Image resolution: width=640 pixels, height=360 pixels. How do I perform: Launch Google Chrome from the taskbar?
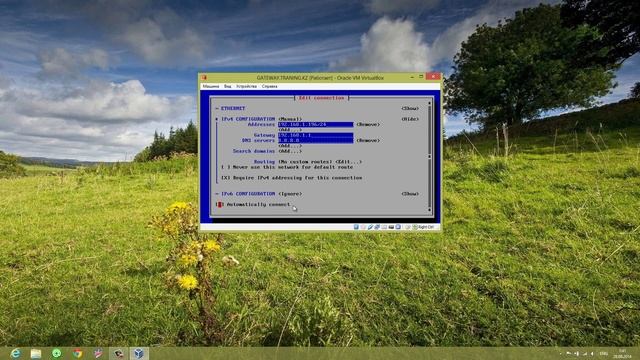pos(78,353)
